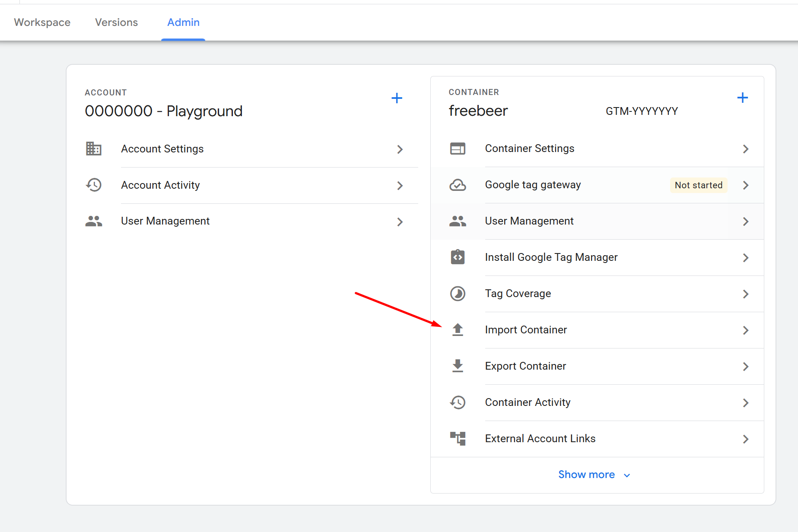
Task: Click the External Account Links icon
Action: click(458, 438)
